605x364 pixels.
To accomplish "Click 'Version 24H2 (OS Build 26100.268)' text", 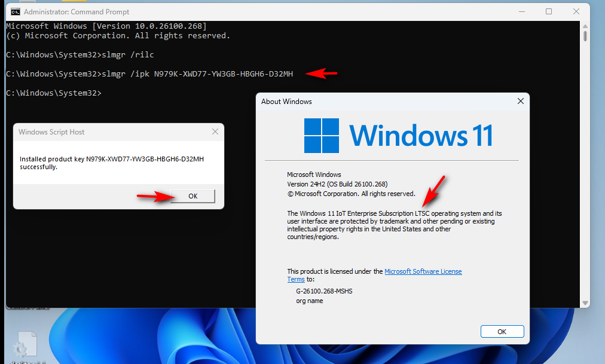I will [337, 184].
